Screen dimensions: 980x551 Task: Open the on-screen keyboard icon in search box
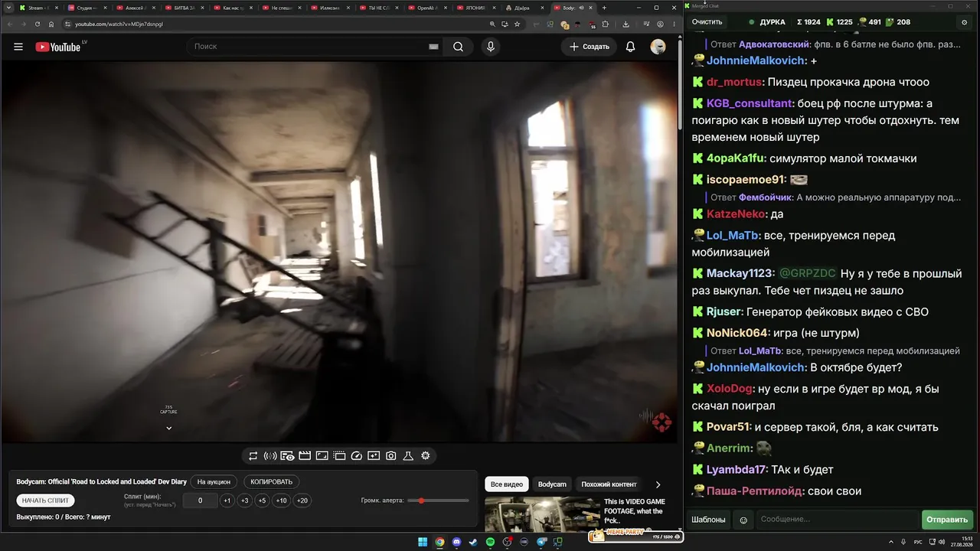433,47
